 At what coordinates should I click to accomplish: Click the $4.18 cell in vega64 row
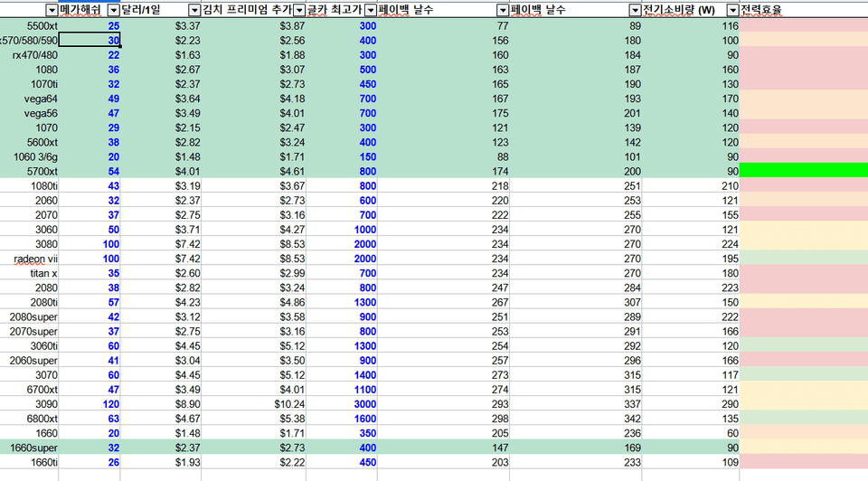tap(253, 99)
